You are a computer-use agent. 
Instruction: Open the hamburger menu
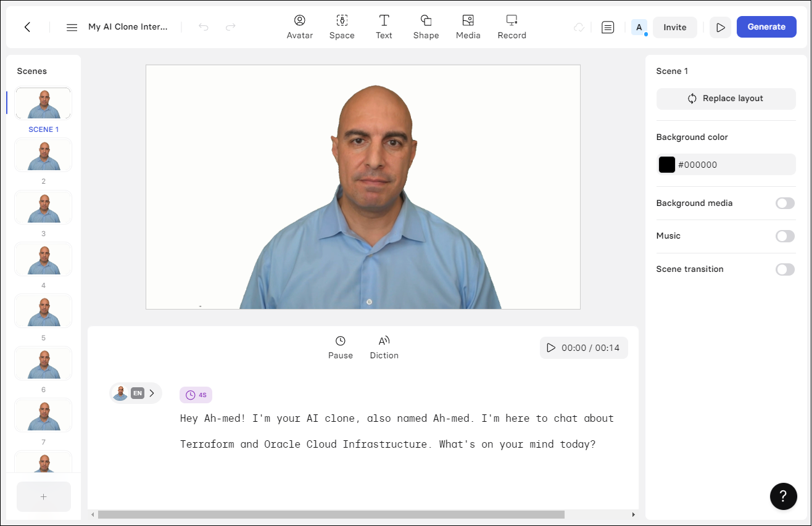pyautogui.click(x=72, y=27)
